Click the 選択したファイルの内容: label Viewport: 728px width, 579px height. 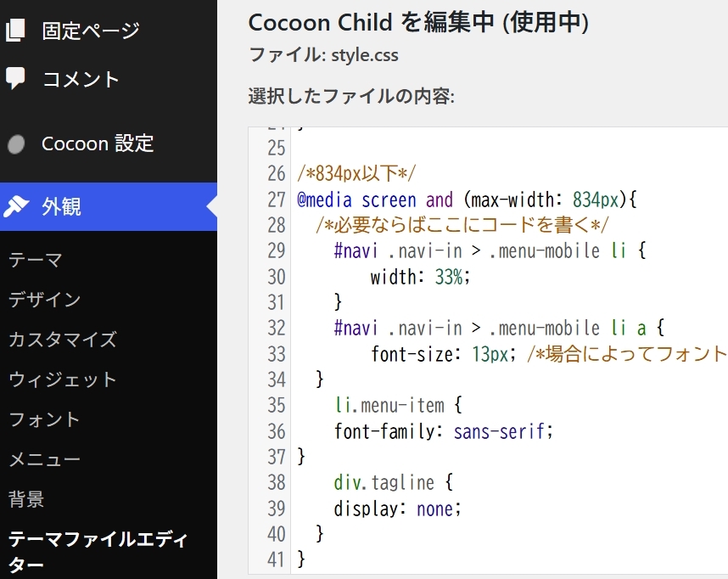tap(351, 96)
